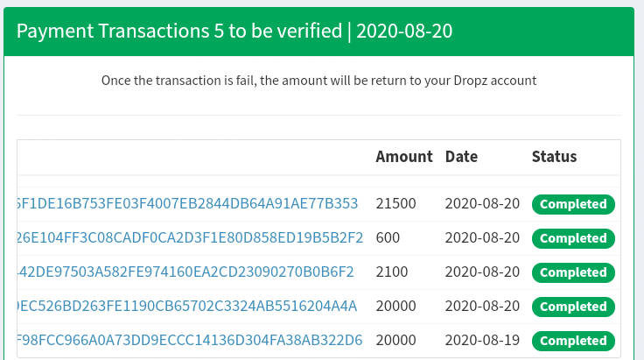Open transaction hash ending 16204A4A
The image size is (644, 360).
coord(187,306)
